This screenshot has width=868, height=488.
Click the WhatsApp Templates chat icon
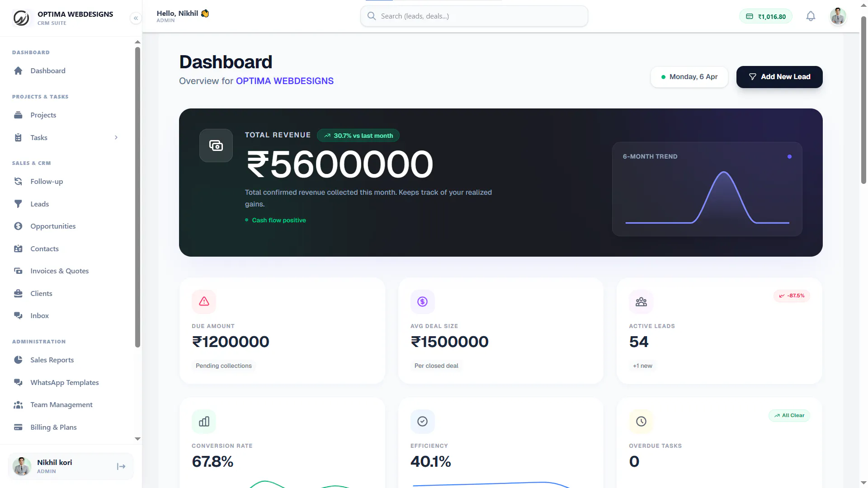18,383
